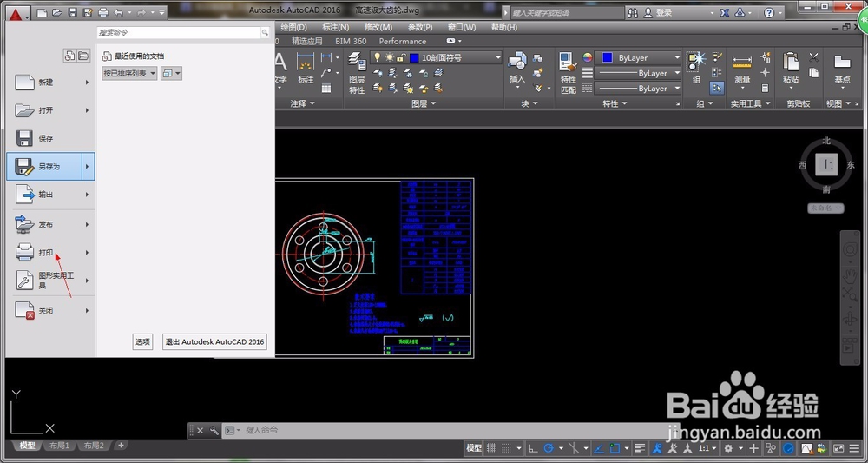Click the scissors cut icon in 剪贴板 panel

point(814,57)
